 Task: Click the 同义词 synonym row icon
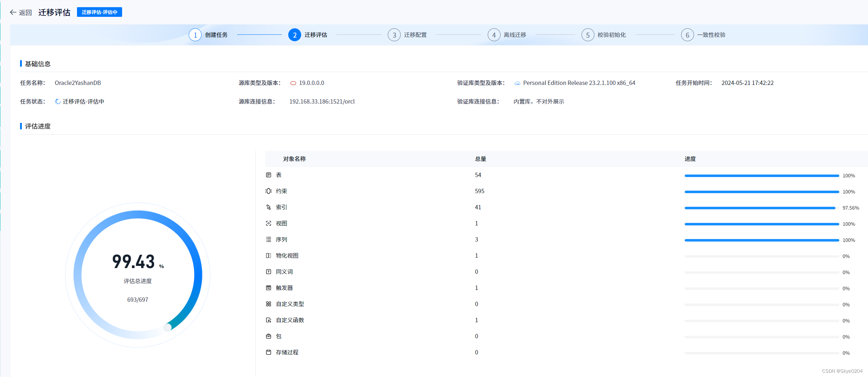(x=269, y=272)
